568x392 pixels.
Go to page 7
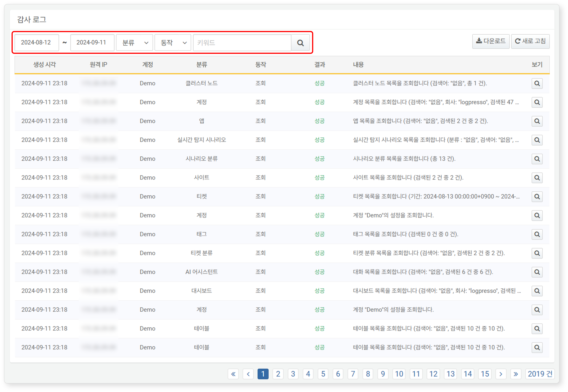(353, 374)
